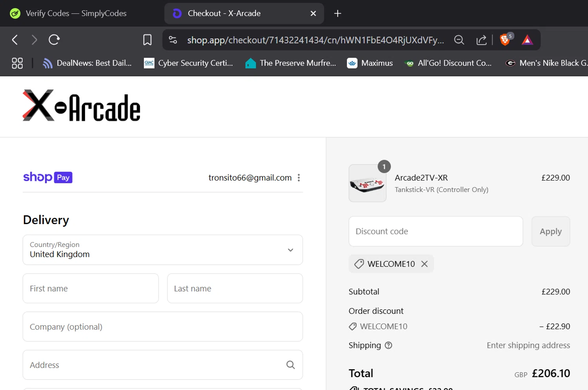Bookmark this page
588x390 pixels.
click(x=147, y=40)
